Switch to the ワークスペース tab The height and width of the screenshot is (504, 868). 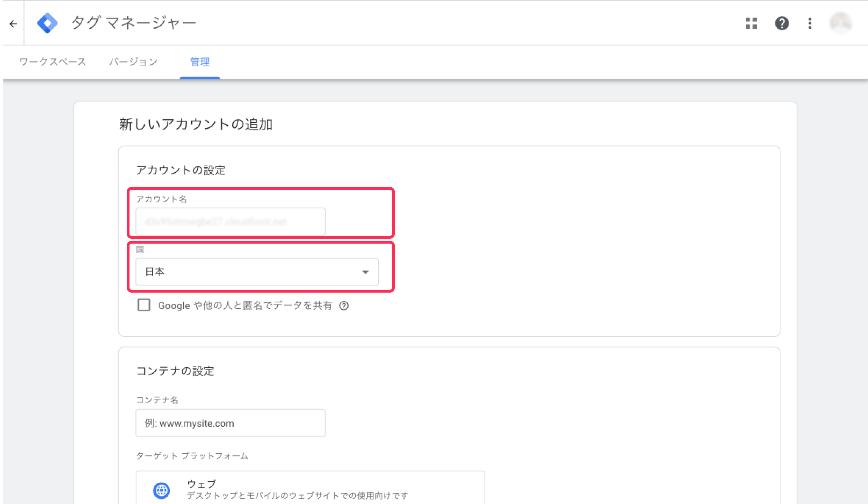52,62
